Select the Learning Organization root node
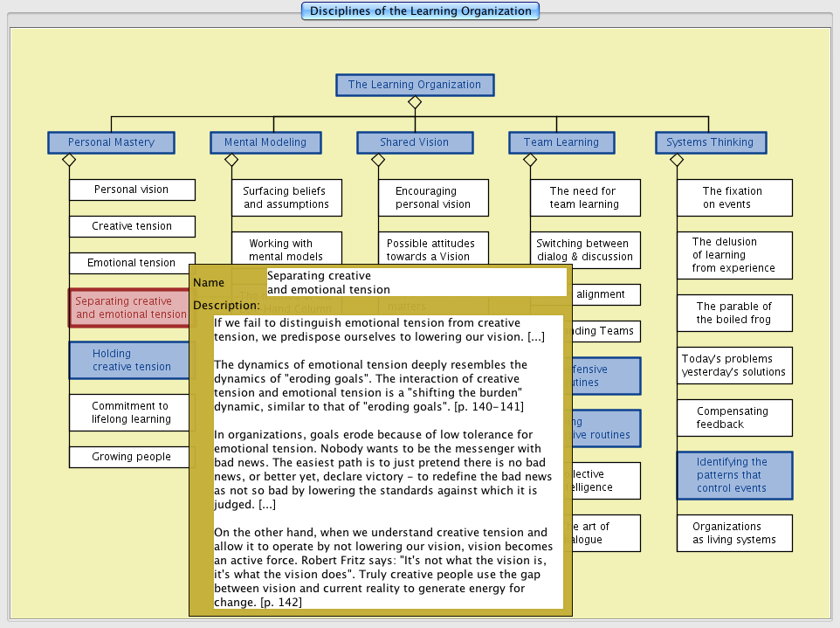The width and height of the screenshot is (840, 628). [x=415, y=85]
